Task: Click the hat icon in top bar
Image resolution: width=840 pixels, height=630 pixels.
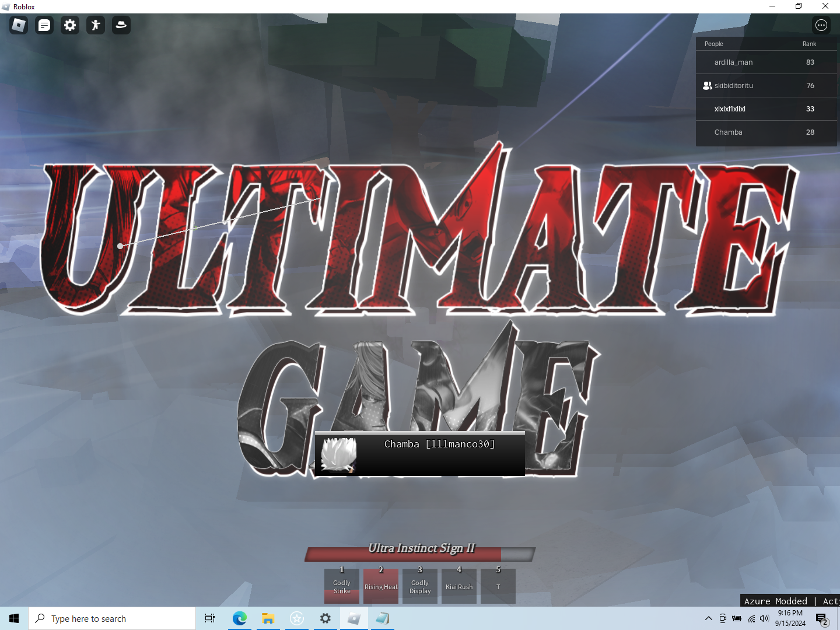Action: pyautogui.click(x=121, y=25)
